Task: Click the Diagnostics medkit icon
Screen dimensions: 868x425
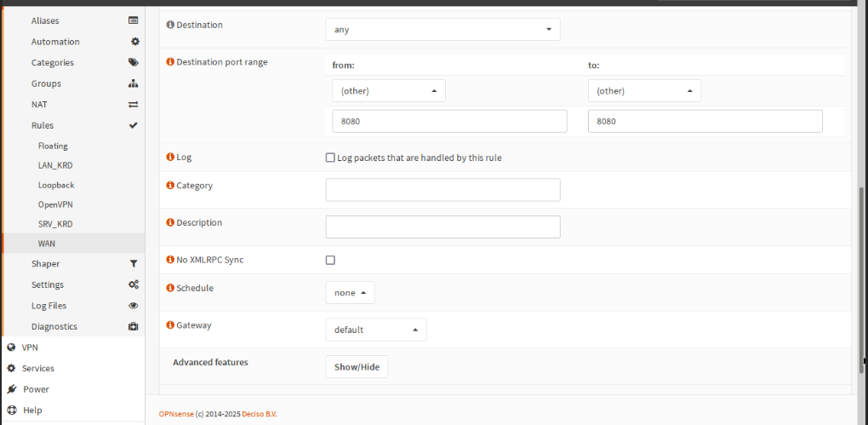Action: [x=133, y=326]
